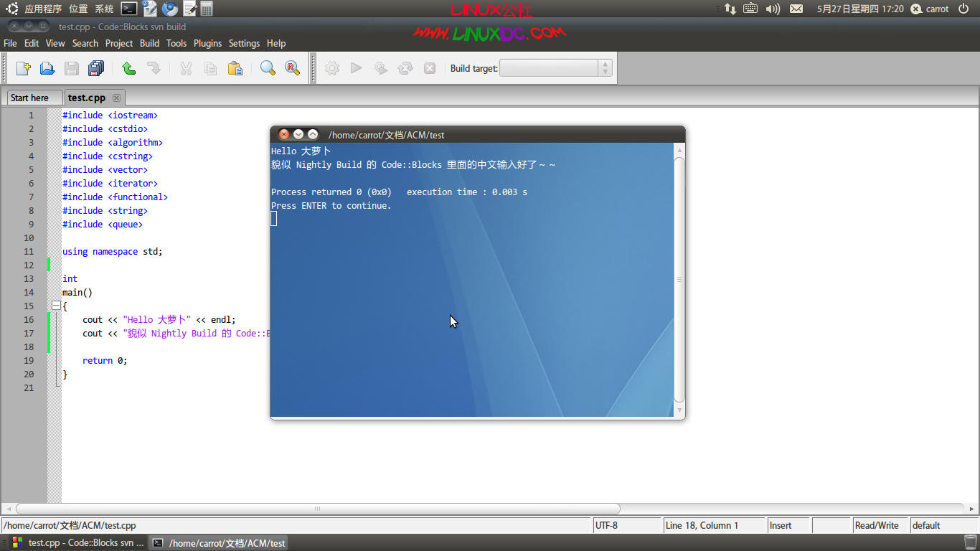Rebuild the project using the rebuild icon
Image resolution: width=980 pixels, height=551 pixels.
[x=405, y=67]
